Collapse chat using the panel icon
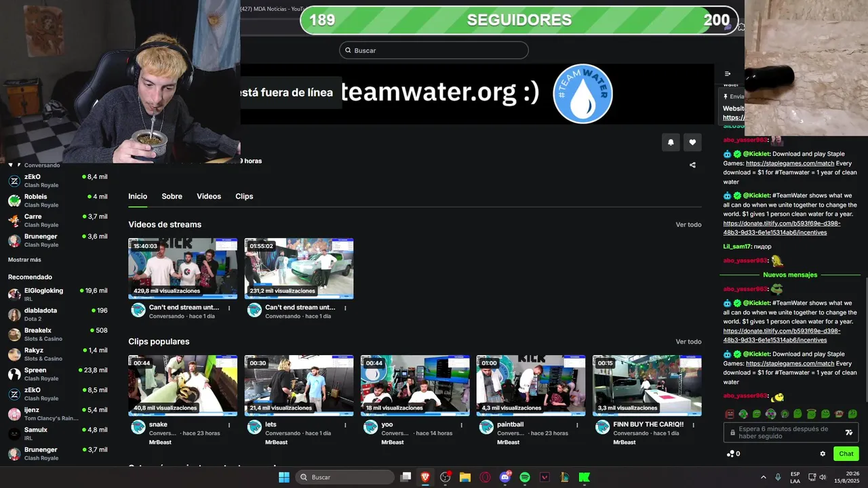This screenshot has height=488, width=868. [728, 74]
